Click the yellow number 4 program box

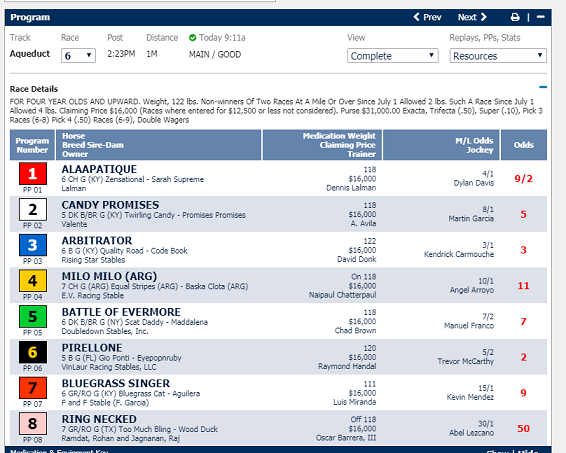[33, 281]
